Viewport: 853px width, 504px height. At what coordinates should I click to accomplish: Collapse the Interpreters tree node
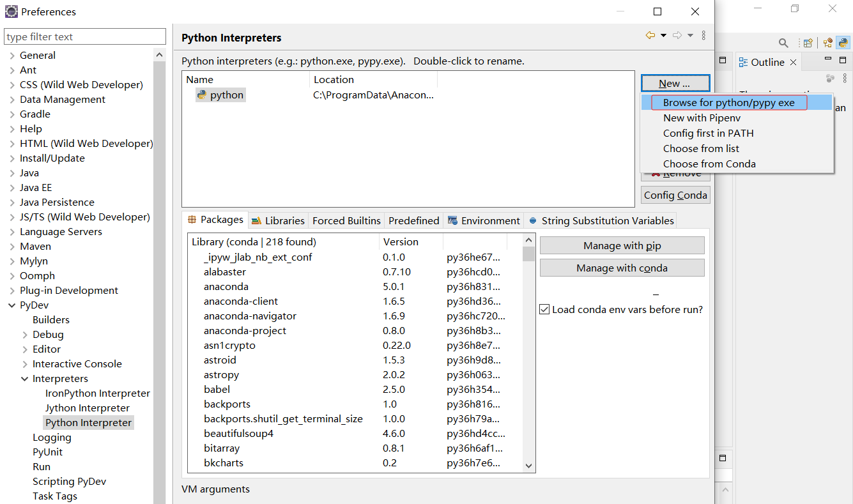pos(25,379)
